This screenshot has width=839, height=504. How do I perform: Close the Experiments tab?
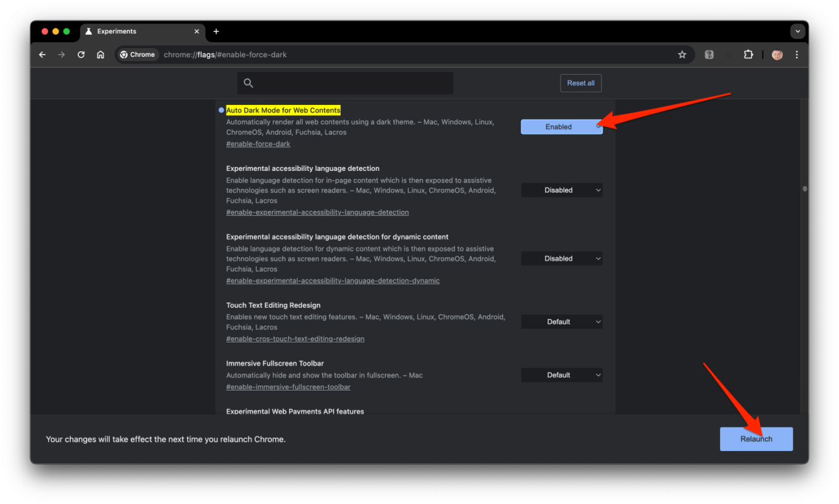click(197, 31)
